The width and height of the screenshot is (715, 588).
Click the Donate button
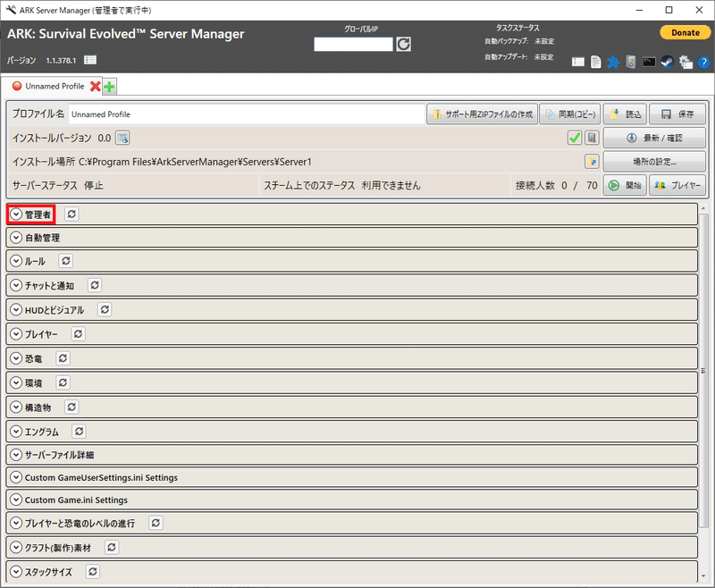(x=685, y=32)
